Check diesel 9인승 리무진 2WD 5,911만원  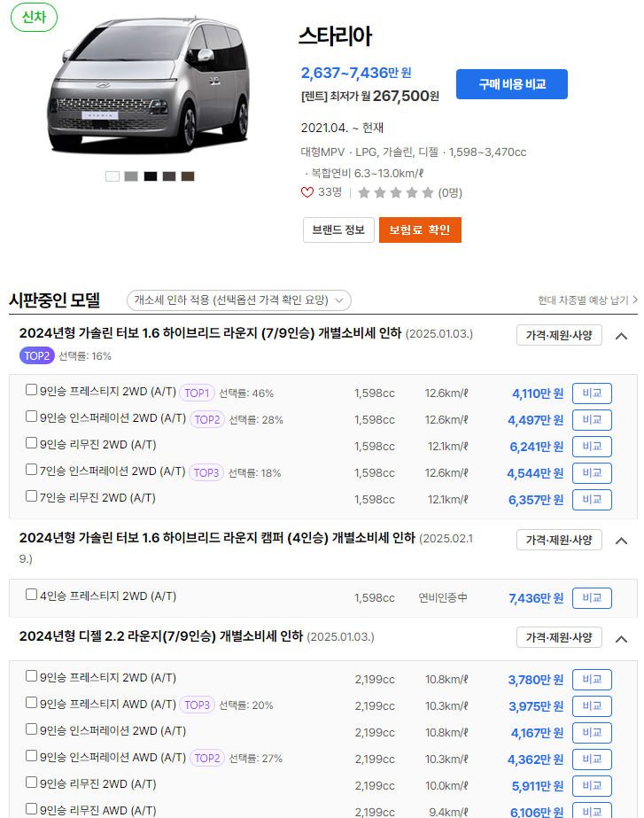point(31,782)
